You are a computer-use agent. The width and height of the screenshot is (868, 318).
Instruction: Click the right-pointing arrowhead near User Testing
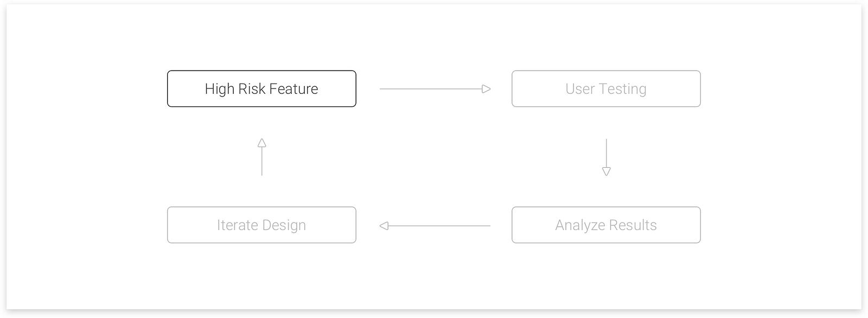(486, 88)
